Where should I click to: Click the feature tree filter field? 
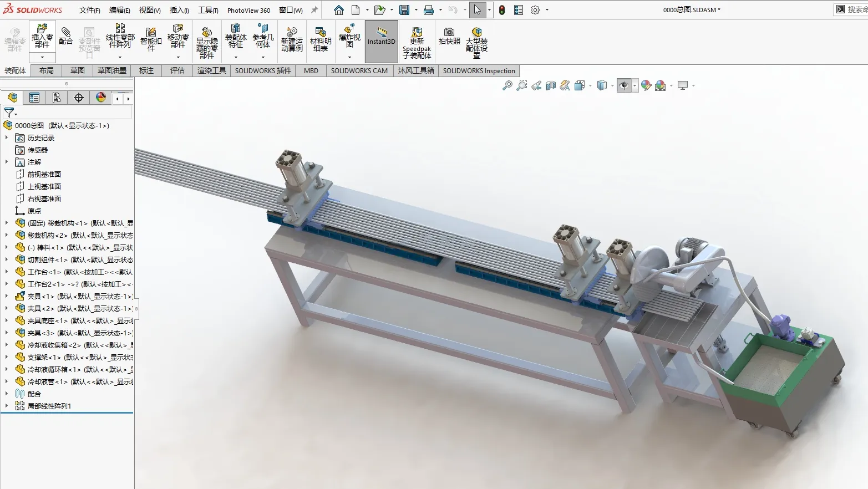point(67,113)
